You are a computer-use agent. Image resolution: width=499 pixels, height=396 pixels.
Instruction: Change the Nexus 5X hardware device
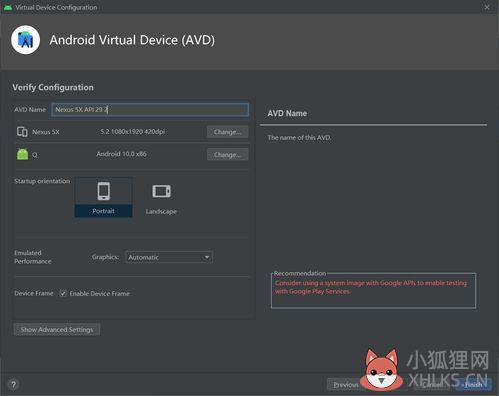point(227,132)
